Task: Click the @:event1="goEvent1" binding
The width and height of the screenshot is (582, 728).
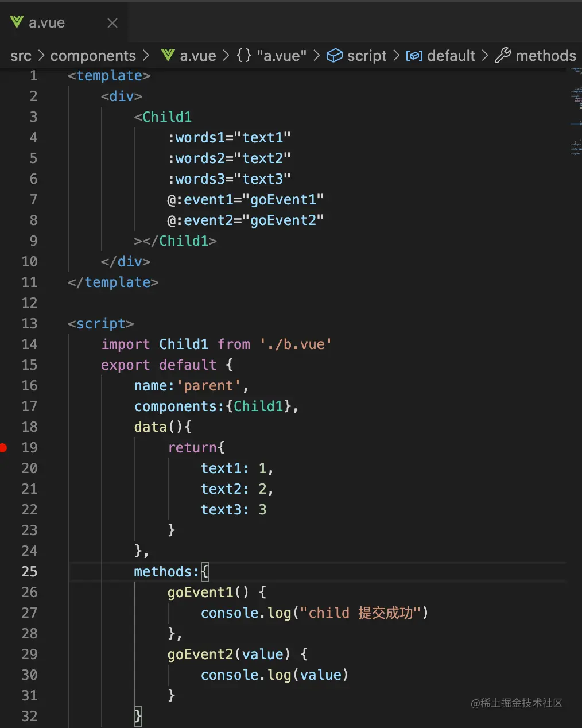Action: coord(246,200)
